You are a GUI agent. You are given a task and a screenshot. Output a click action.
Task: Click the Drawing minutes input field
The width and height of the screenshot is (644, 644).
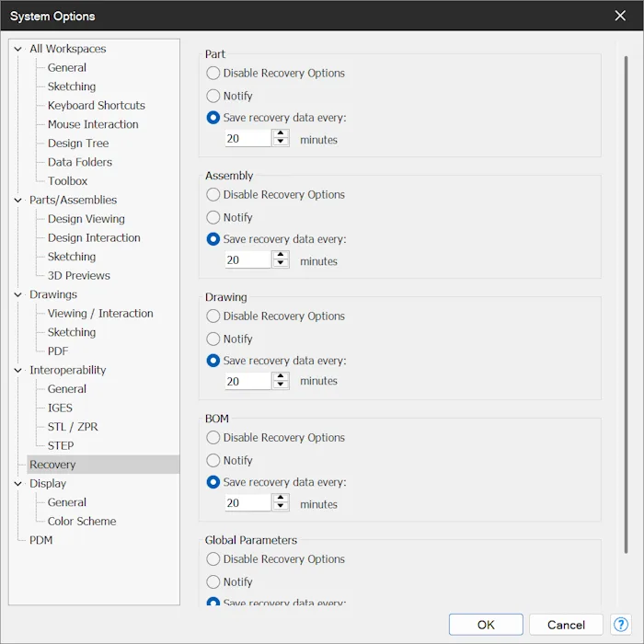(x=248, y=381)
